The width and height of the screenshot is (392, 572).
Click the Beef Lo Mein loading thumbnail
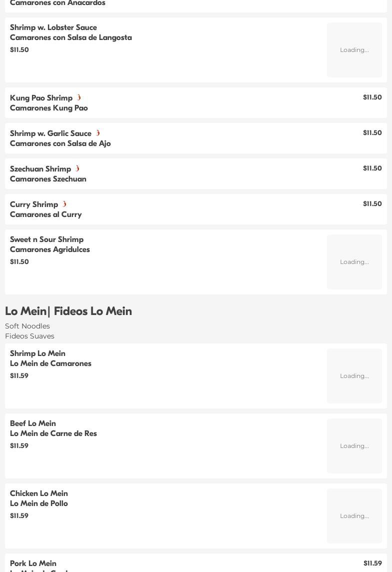pyautogui.click(x=354, y=446)
